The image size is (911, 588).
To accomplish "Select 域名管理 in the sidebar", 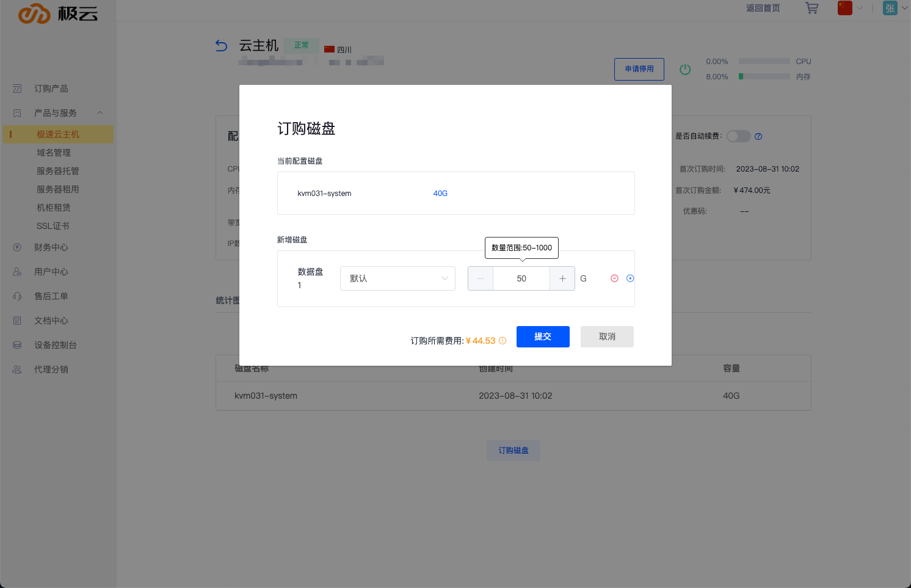I will click(x=54, y=153).
